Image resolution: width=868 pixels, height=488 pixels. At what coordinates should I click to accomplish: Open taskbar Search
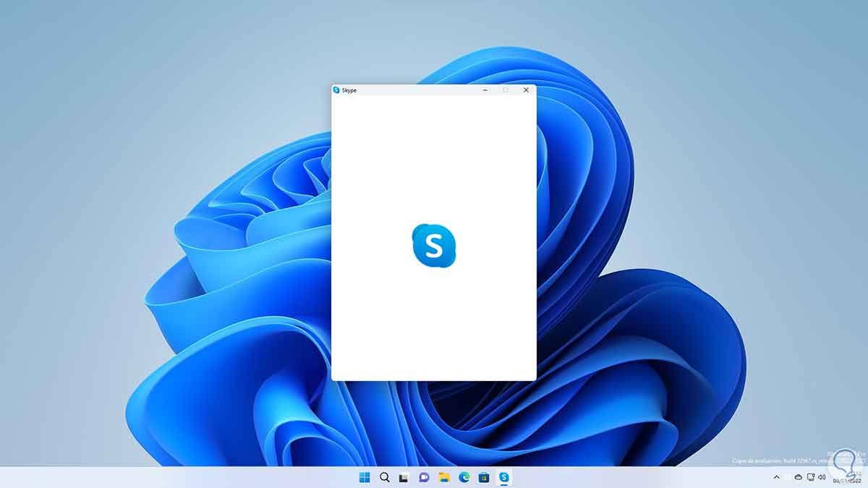pyautogui.click(x=385, y=477)
